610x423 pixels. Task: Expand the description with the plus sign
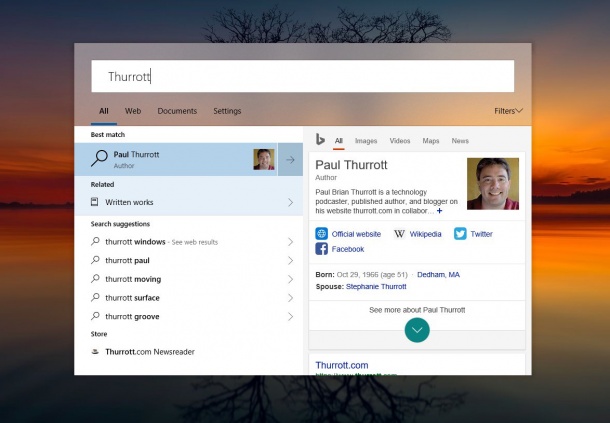439,211
